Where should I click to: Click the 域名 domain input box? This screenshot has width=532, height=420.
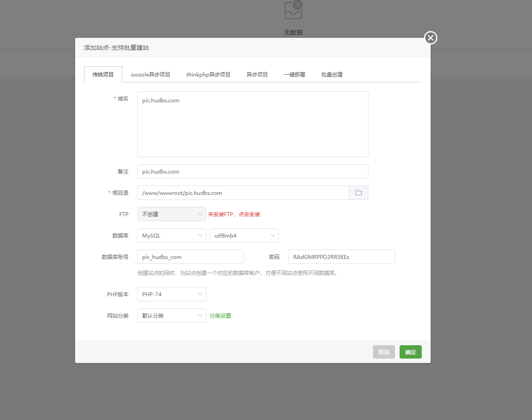point(252,124)
